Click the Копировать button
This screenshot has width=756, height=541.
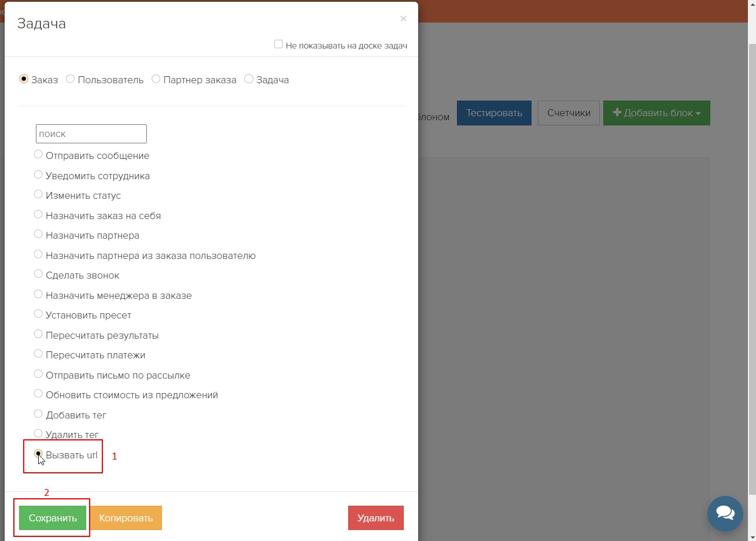126,518
